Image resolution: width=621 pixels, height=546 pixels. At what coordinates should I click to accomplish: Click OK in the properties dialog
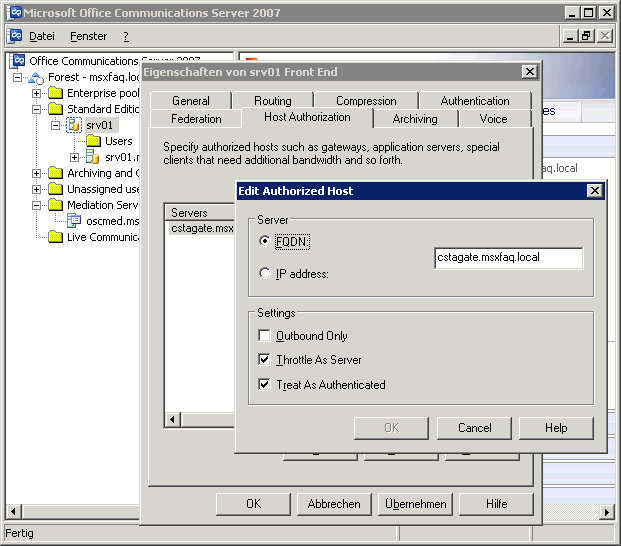click(253, 504)
